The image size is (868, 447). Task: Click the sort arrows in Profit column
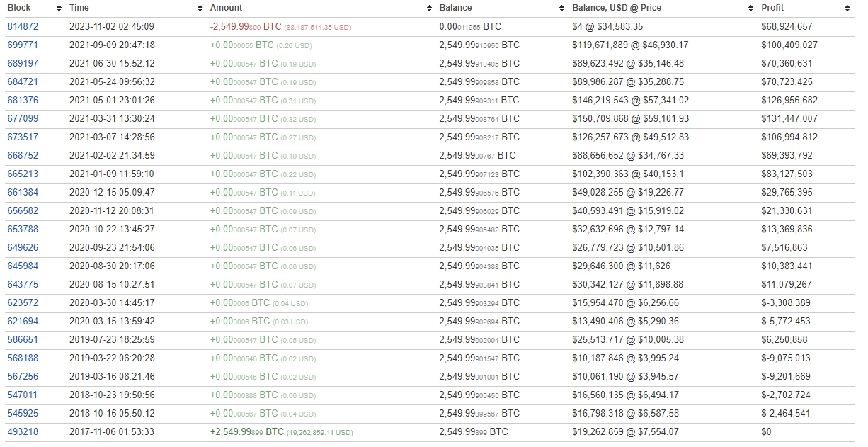coord(847,8)
